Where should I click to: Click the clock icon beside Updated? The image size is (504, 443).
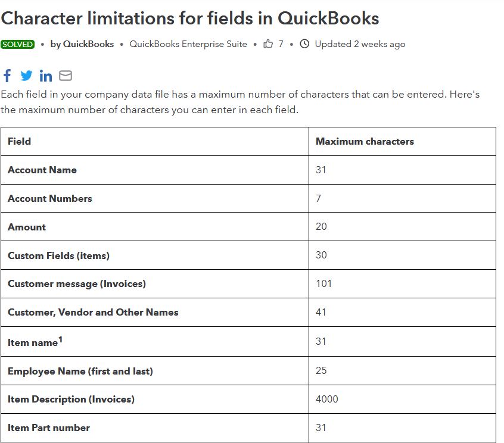(x=304, y=43)
